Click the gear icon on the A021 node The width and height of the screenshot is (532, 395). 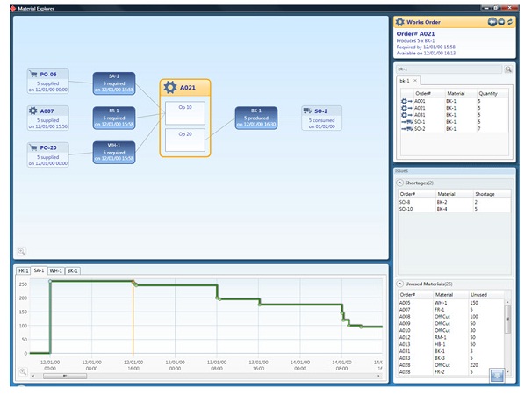click(171, 87)
